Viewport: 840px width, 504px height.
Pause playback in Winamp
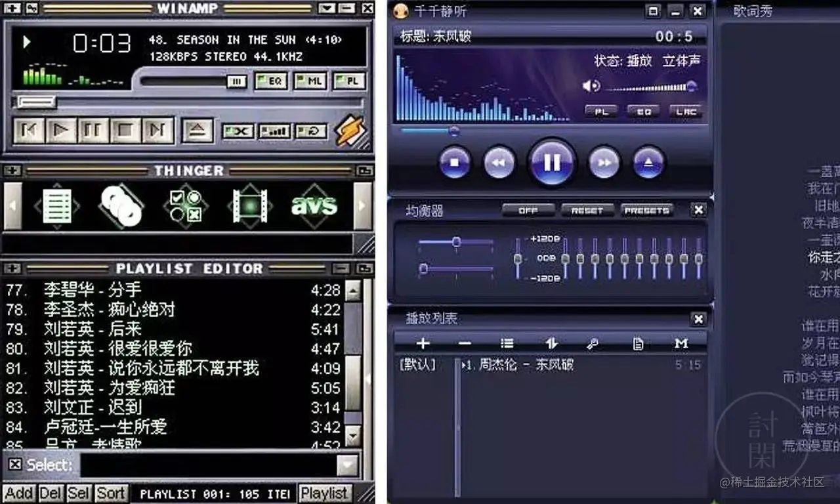(93, 131)
